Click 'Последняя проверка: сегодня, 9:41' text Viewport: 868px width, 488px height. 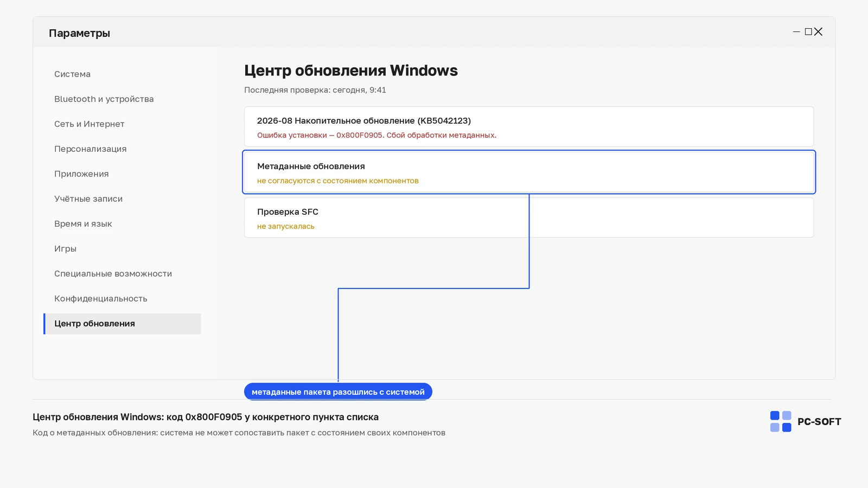coord(315,90)
